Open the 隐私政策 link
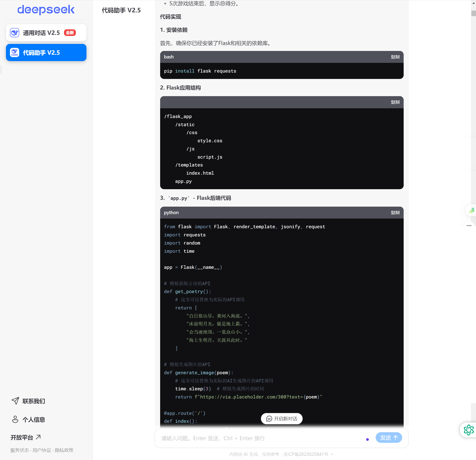The height and width of the screenshot is (460, 476). [x=64, y=450]
